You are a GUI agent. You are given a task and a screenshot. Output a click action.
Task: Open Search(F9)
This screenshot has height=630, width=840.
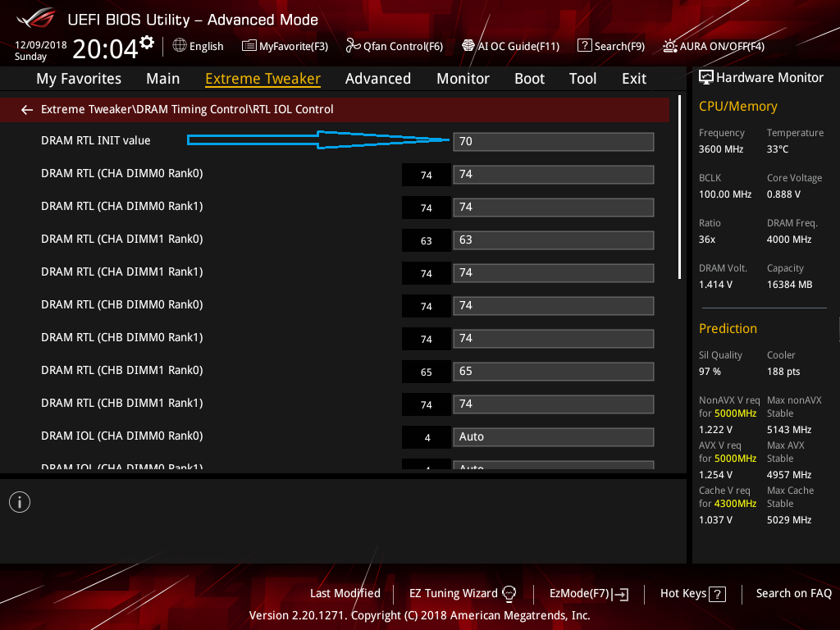619,47
